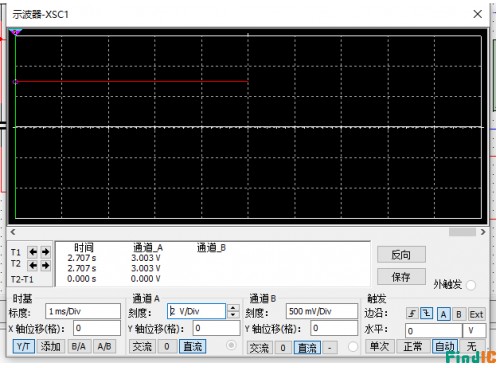
Task: Focus the timebase 1 ms/Div field
Action: (x=83, y=311)
